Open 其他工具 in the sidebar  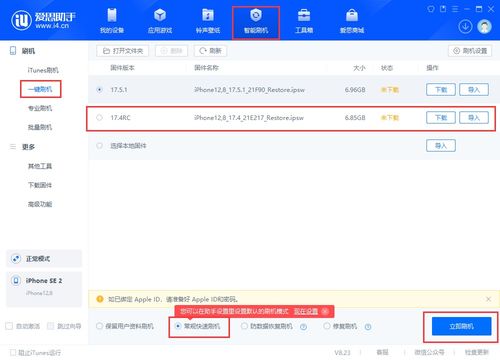(40, 166)
